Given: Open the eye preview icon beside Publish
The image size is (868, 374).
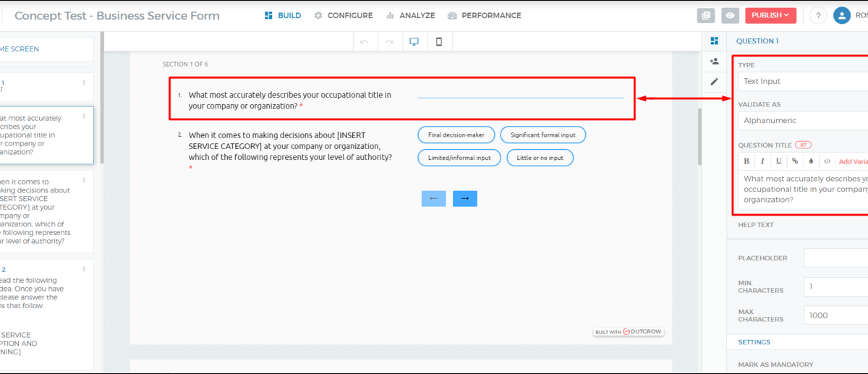Looking at the screenshot, I should (x=731, y=15).
